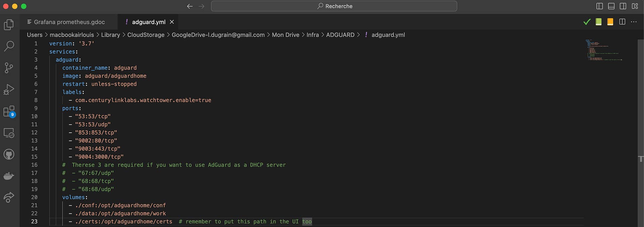The height and width of the screenshot is (227, 644).
Task: Toggle the primary side bar visibility
Action: (600, 6)
